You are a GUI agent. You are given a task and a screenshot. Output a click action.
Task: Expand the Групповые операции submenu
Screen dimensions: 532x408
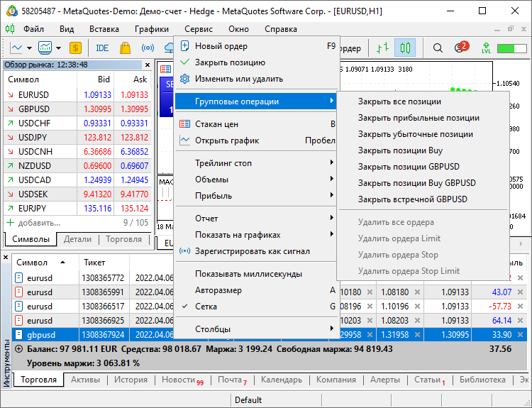256,101
